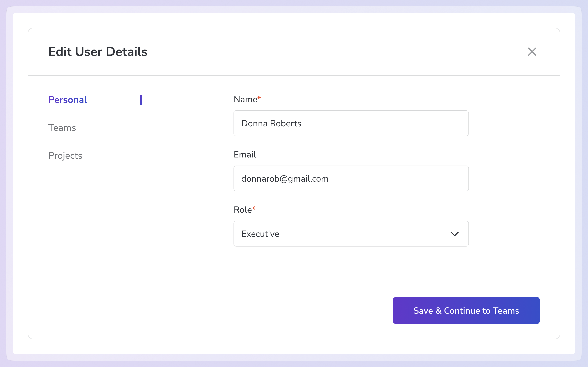The image size is (588, 367).
Task: Expand Role options via chevron arrow
Action: point(454,234)
